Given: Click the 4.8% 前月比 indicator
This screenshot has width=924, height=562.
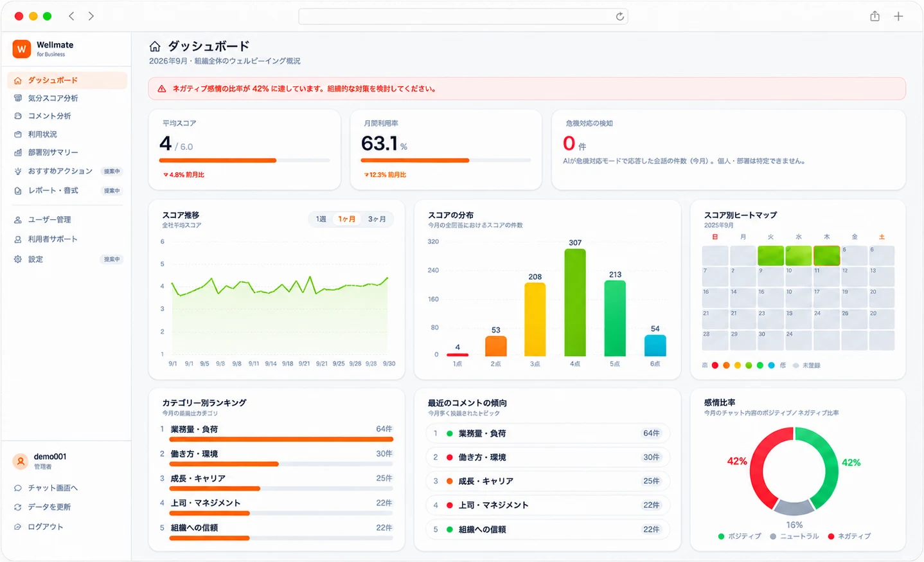Looking at the screenshot, I should 184,175.
